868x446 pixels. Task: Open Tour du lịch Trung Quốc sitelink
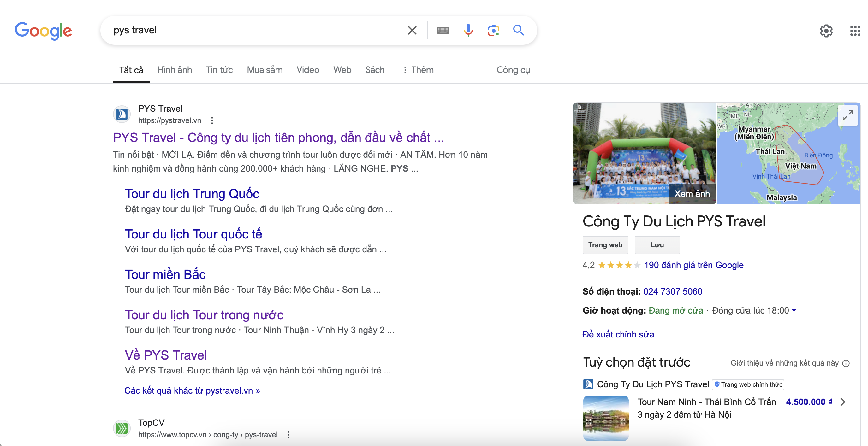click(x=192, y=194)
